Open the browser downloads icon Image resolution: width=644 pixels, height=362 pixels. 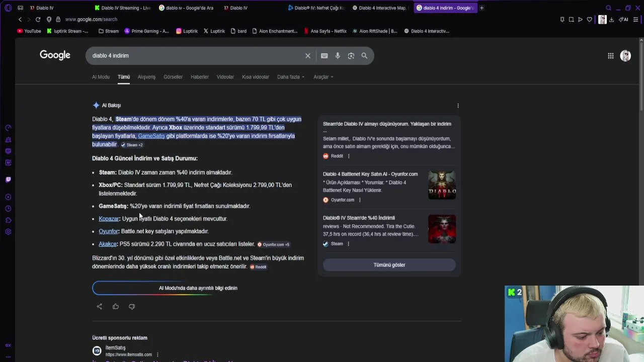(611, 20)
